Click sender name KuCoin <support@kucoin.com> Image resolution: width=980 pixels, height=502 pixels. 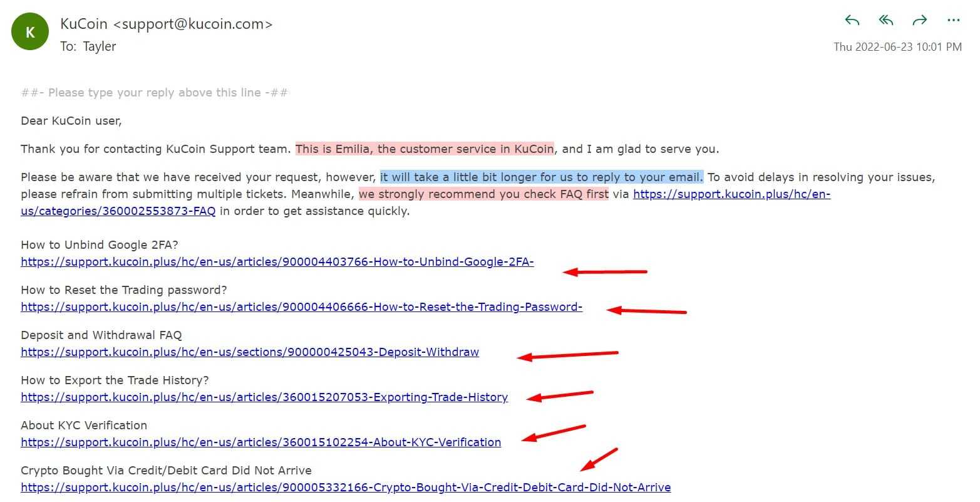(167, 24)
